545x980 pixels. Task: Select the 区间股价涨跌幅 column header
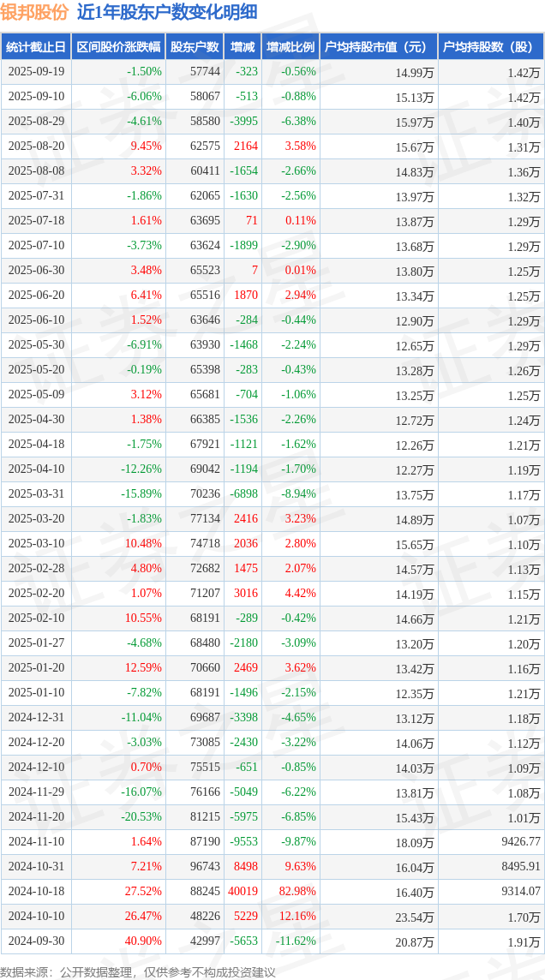tap(118, 47)
